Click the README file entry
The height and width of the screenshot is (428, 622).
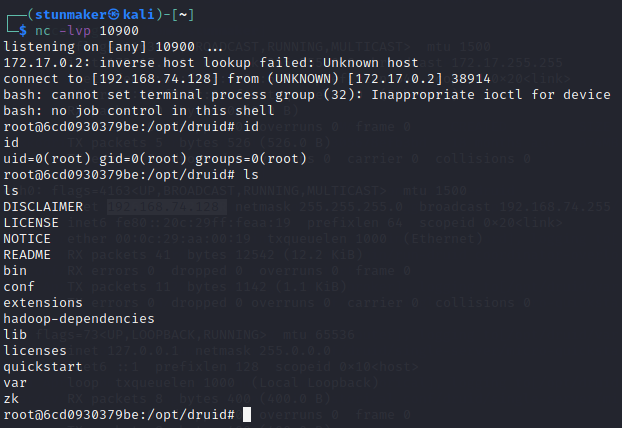27,254
